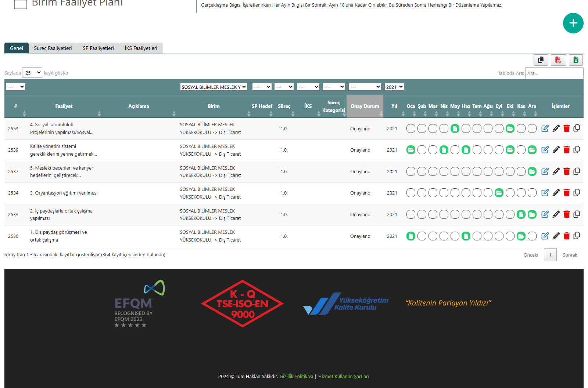Click the copy table icon above search
Viewport: 588px width, 388px height.
(x=541, y=60)
